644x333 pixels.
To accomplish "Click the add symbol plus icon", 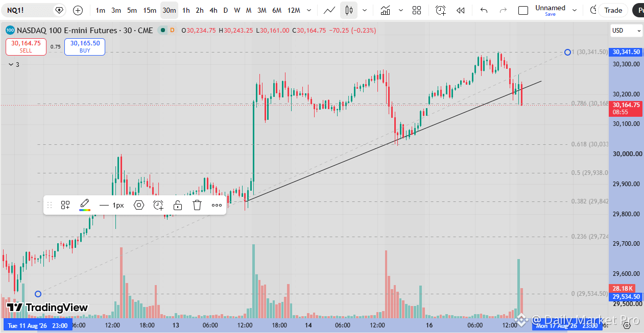I will tap(78, 10).
